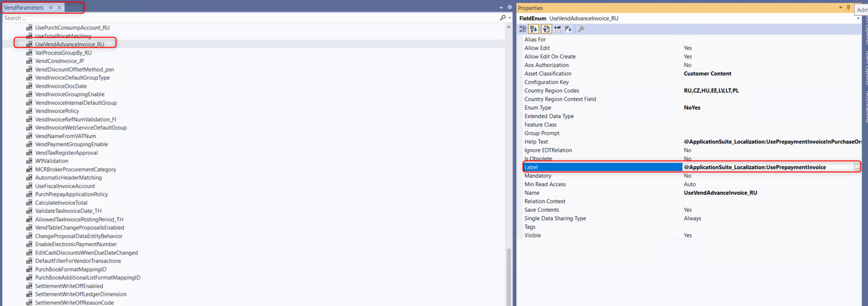The height and width of the screenshot is (306, 868).
Task: Open the FieldEnum object selector dropdown
Action: [x=858, y=19]
